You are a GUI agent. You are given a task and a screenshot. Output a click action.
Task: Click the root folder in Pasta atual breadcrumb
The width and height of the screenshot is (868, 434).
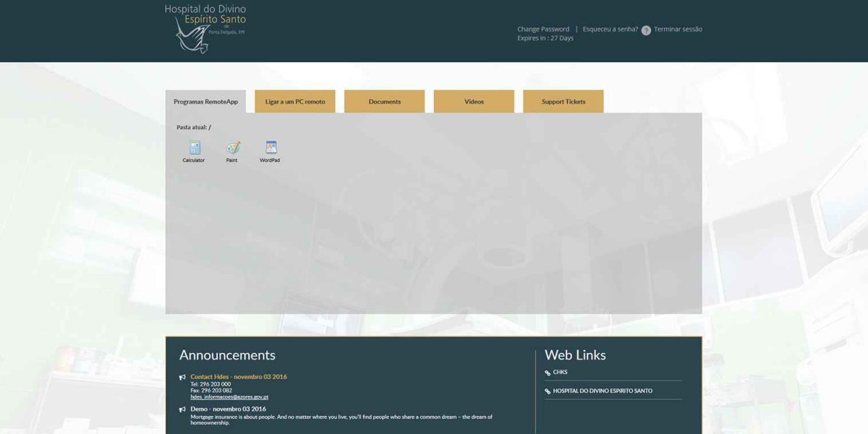pos(209,127)
